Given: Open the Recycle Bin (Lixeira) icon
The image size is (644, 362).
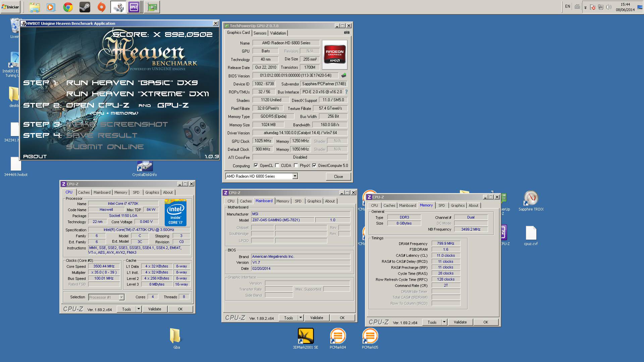Looking at the screenshot, I should click(15, 28).
